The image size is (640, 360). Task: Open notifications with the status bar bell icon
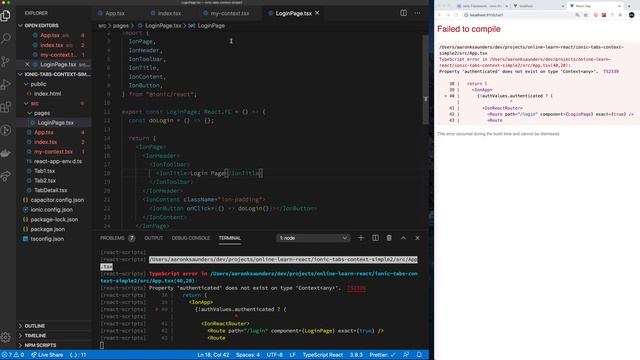pos(419,355)
